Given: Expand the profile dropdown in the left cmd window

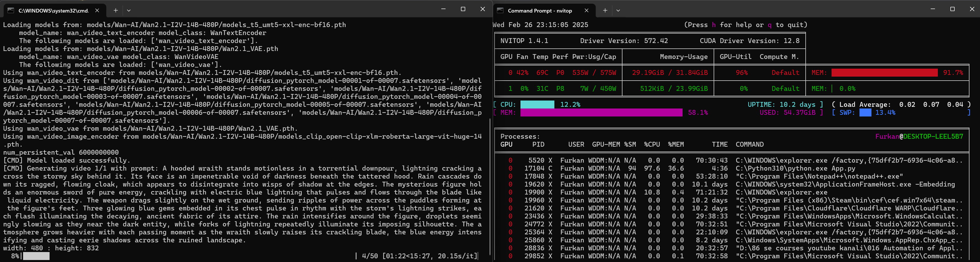Looking at the screenshot, I should [128, 11].
